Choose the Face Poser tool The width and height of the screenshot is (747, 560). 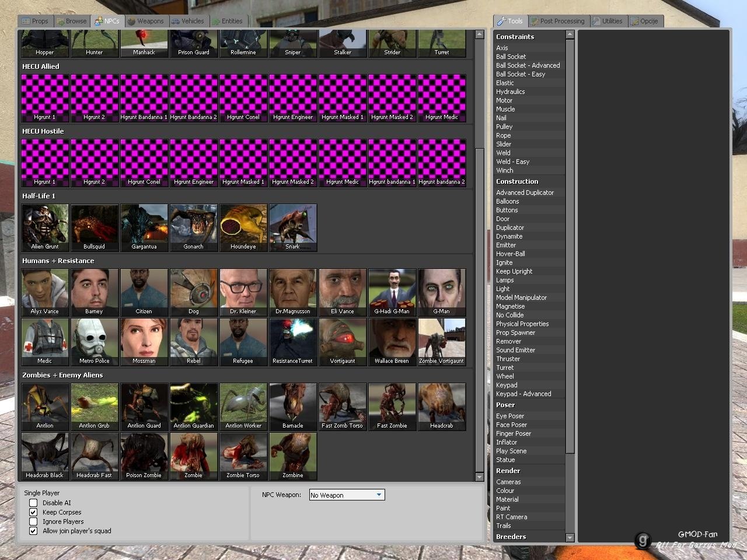529,425
